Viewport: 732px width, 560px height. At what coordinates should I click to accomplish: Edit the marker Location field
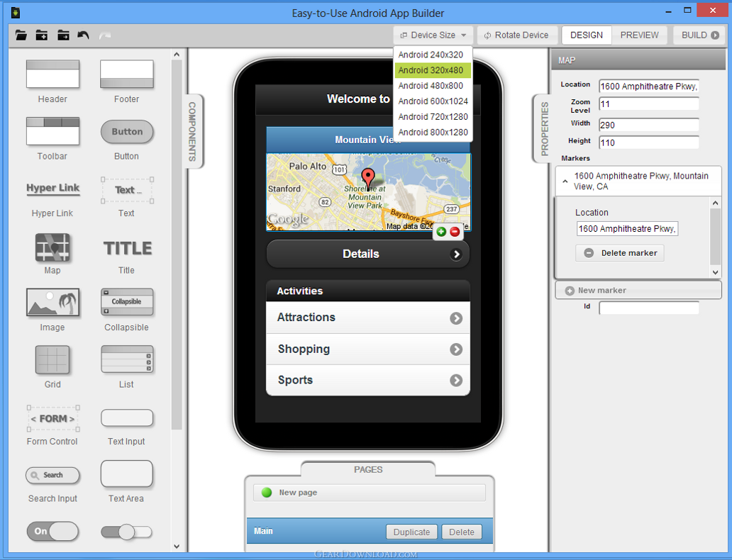coord(628,229)
